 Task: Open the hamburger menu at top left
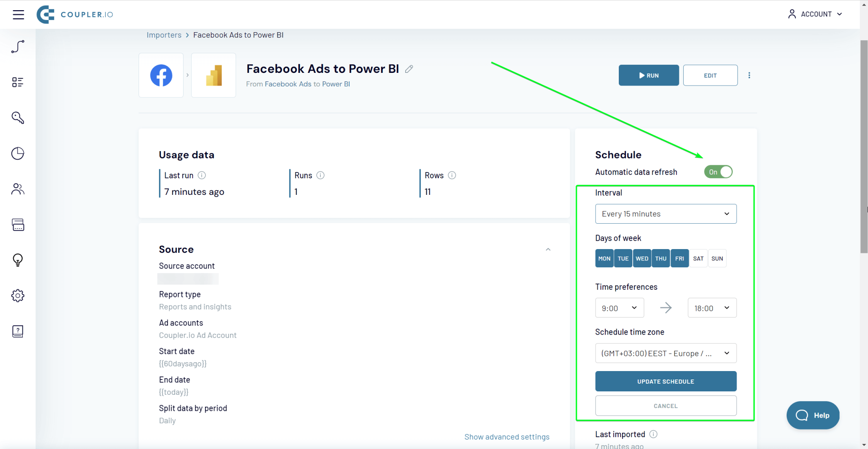tap(18, 14)
